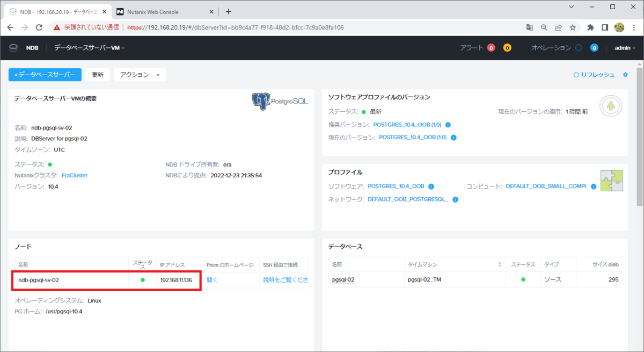
Task: Open DEFAULT_OOB_SMALL_COMPUTE profile link
Action: pyautogui.click(x=546, y=186)
